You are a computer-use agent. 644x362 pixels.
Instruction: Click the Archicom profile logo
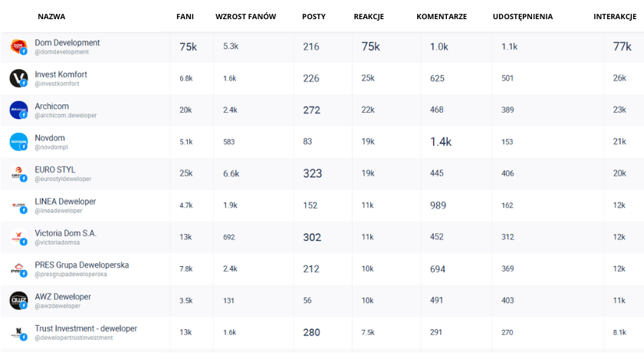tap(18, 110)
